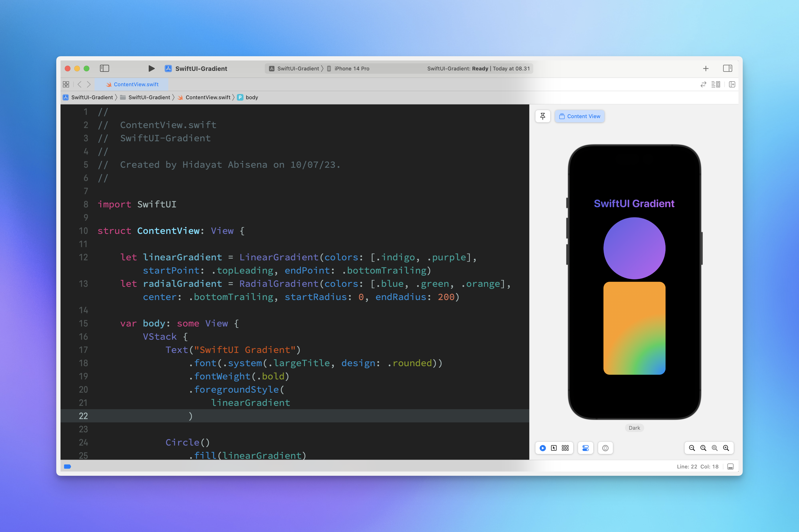Screen dimensions: 799x532
Task: Select the ContentView.swift editor tab
Action: pos(132,84)
